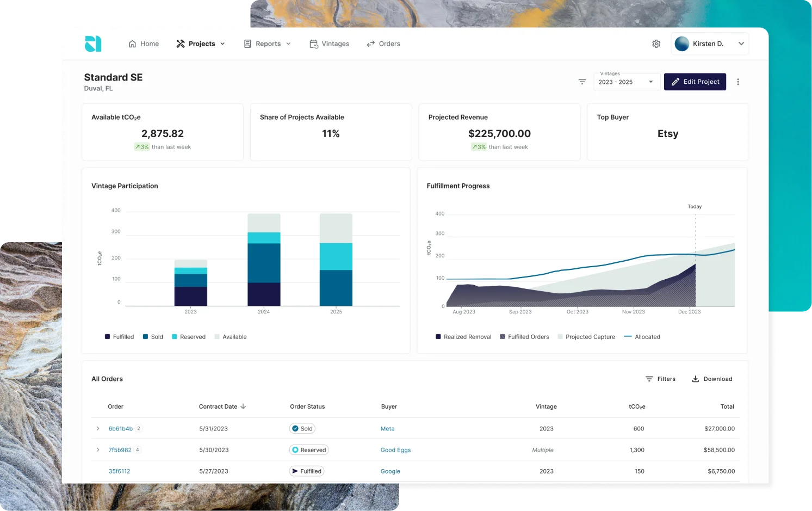Viewport: 812px width, 511px height.
Task: Click order link 35f6112
Action: (x=119, y=471)
